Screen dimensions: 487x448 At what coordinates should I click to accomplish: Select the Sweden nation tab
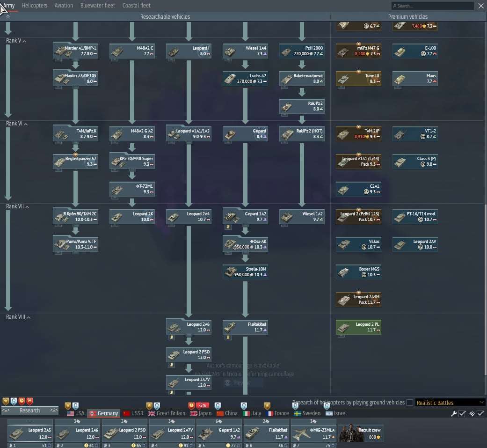pyautogui.click(x=307, y=413)
